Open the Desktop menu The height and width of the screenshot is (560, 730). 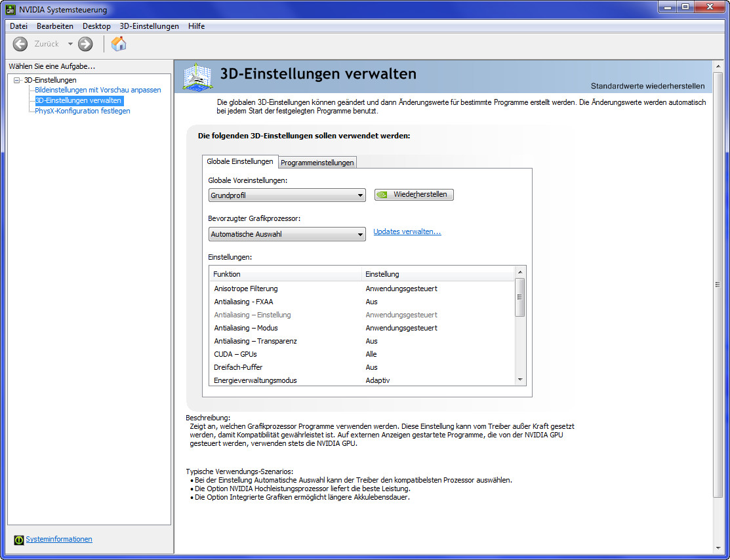pos(96,26)
